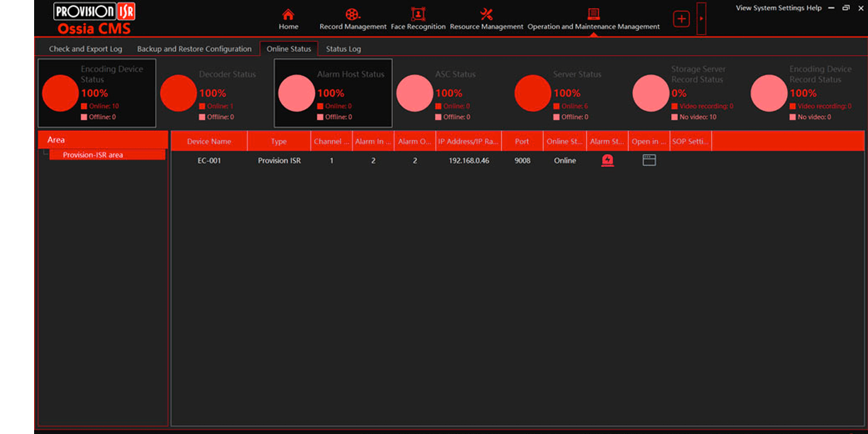Select Alarm Host Status card

click(333, 93)
